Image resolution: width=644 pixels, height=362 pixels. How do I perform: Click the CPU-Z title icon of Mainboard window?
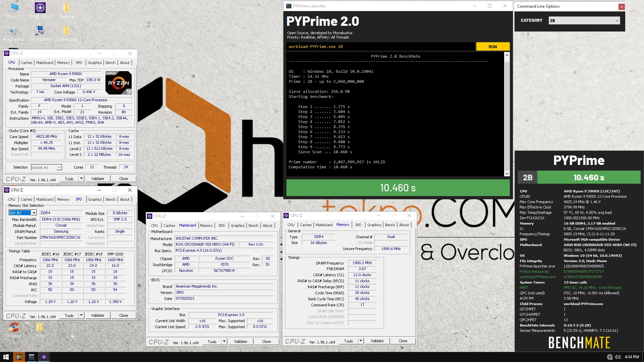[x=150, y=216]
